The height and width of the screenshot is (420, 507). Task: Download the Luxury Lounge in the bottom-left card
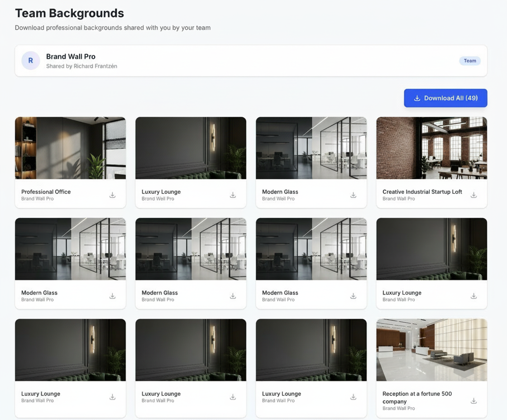point(112,397)
